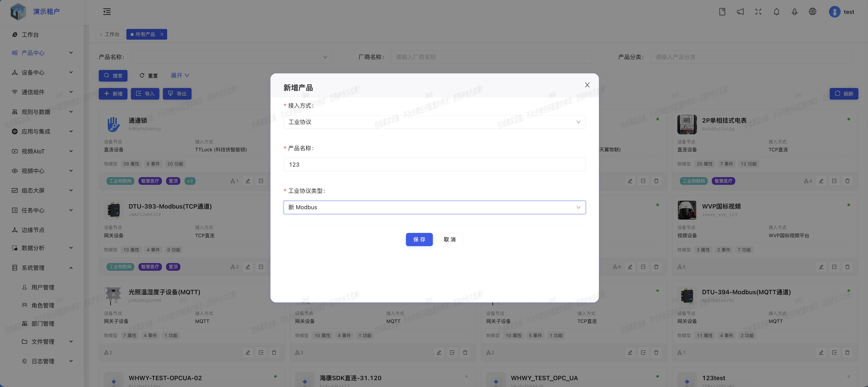Delete the 2P单相挂式电表 product
The width and height of the screenshot is (868, 387).
(847, 181)
